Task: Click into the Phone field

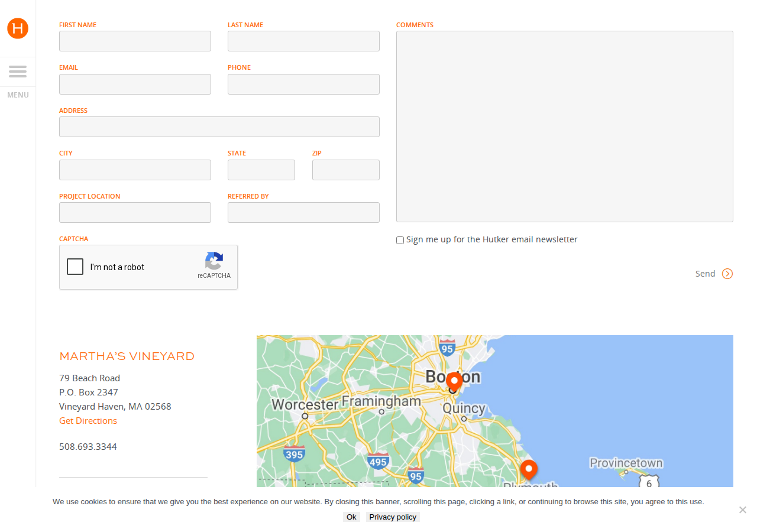Action: pyautogui.click(x=303, y=84)
